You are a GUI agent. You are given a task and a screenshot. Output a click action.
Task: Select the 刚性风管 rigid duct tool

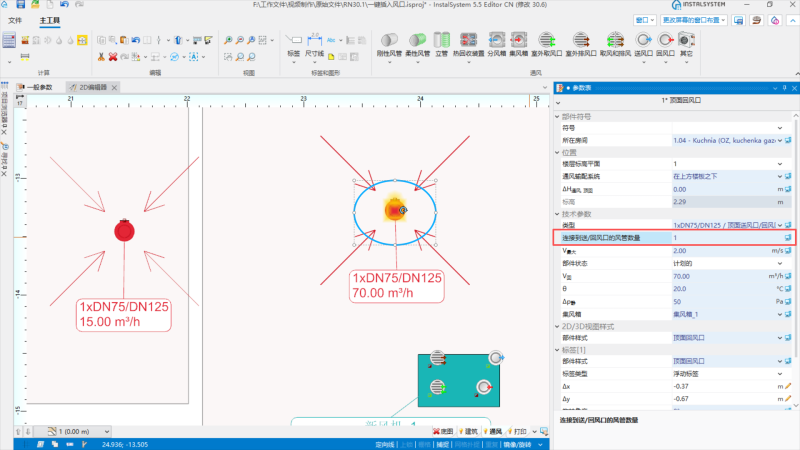pos(389,44)
